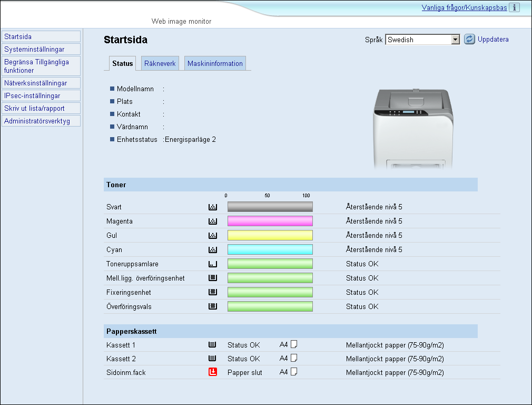Click Återstående nivå 5 for Svart
Image resolution: width=532 pixels, height=405 pixels.
click(x=374, y=207)
